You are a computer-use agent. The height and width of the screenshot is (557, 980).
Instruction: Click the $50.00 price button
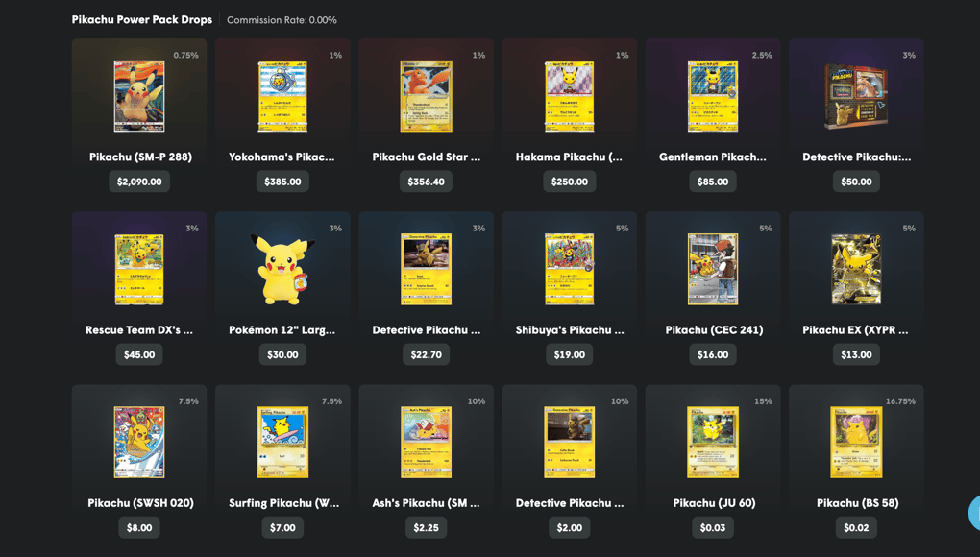pos(856,182)
